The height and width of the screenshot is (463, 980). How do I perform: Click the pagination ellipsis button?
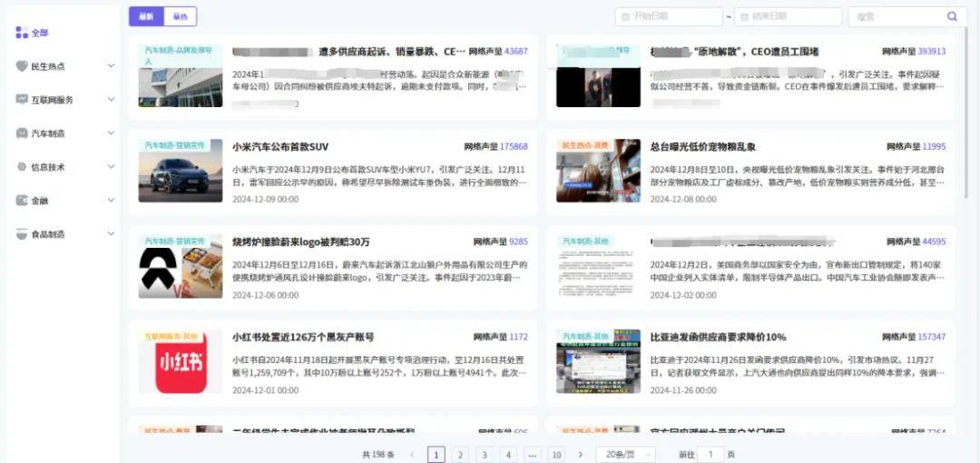click(x=533, y=455)
